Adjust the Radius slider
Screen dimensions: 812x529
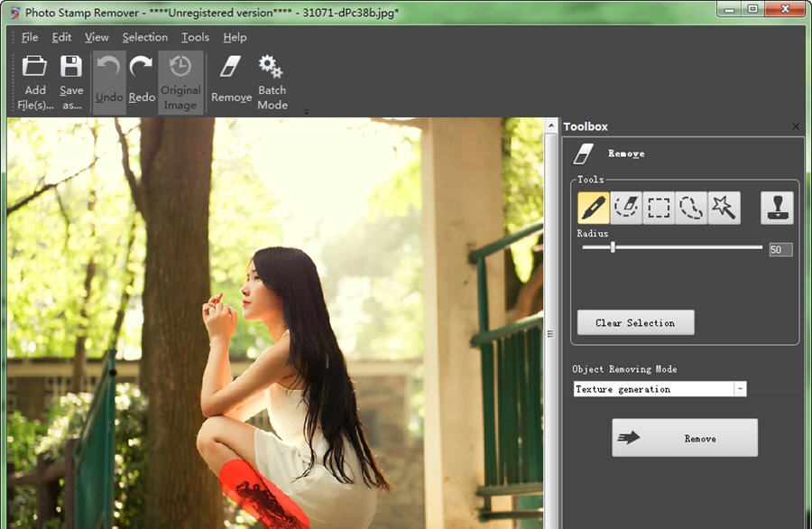(614, 249)
